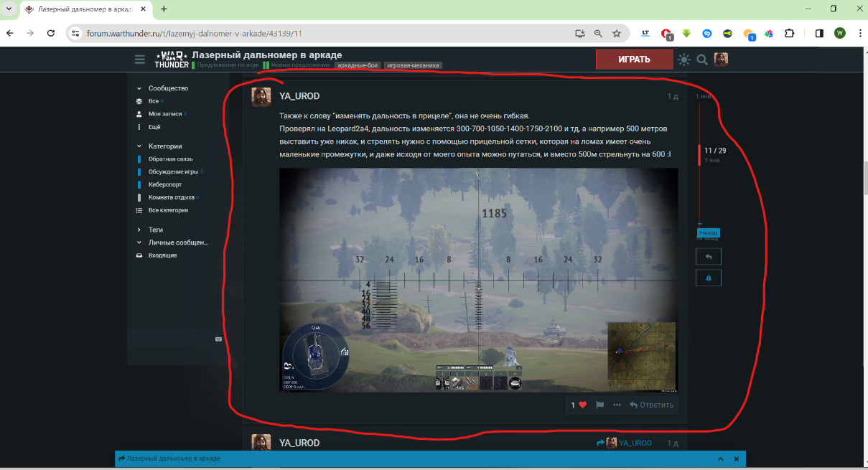Click the War Thunder logo

172,60
